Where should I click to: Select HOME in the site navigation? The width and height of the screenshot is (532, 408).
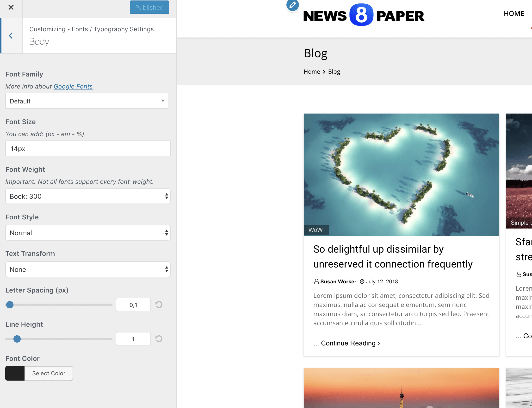(514, 13)
